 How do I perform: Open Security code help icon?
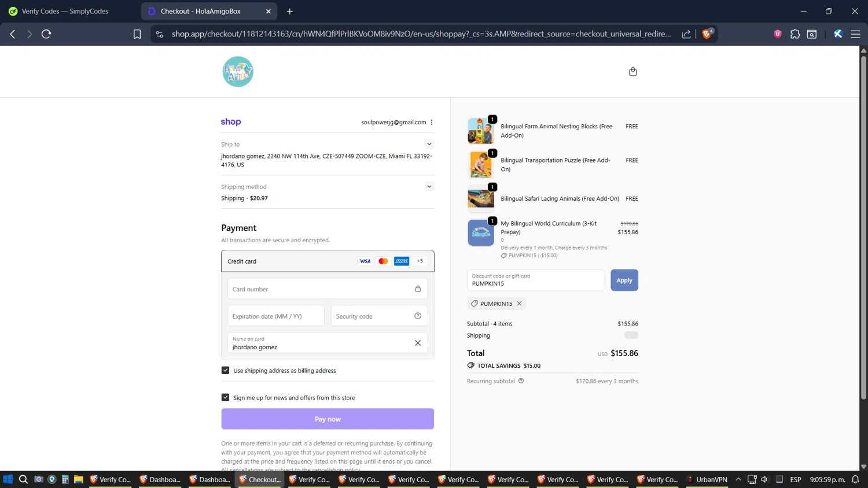click(x=418, y=316)
